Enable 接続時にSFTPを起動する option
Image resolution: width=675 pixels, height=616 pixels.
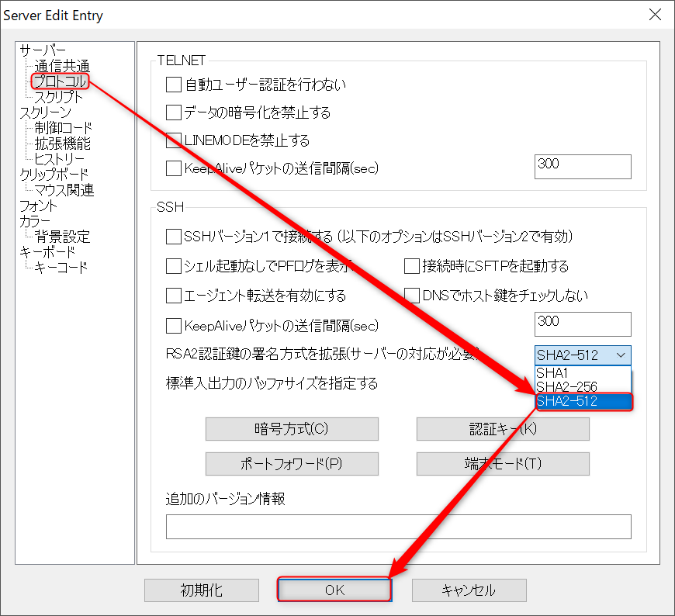411,267
